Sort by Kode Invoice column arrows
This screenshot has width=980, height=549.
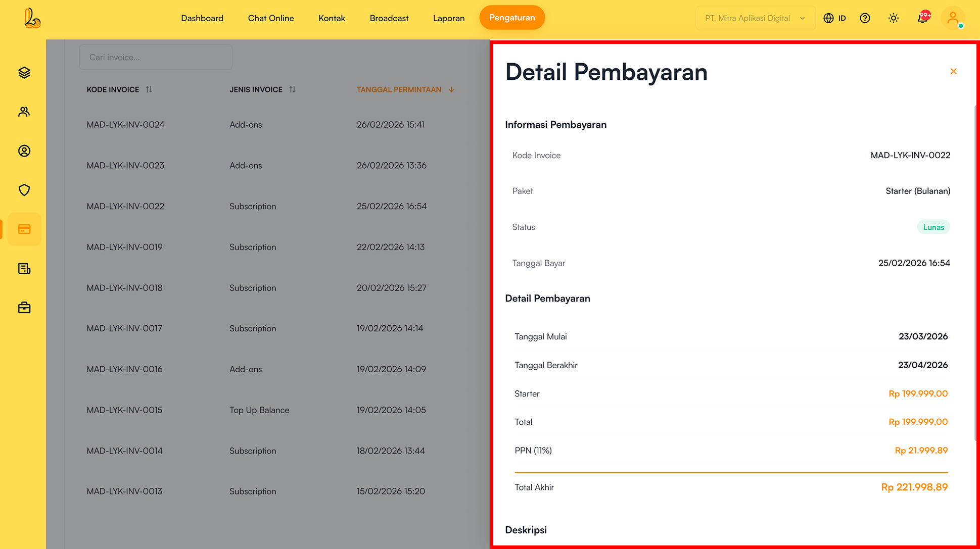point(149,89)
